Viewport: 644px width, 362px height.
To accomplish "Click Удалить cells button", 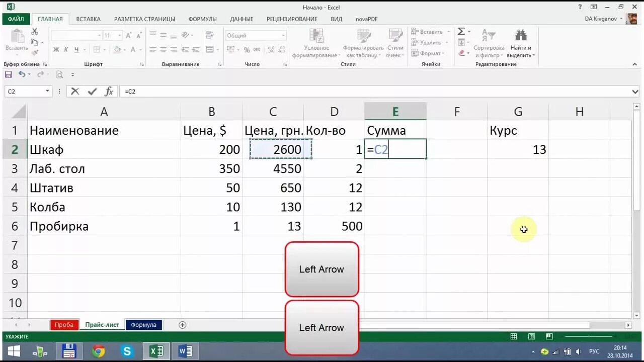I will click(x=426, y=43).
